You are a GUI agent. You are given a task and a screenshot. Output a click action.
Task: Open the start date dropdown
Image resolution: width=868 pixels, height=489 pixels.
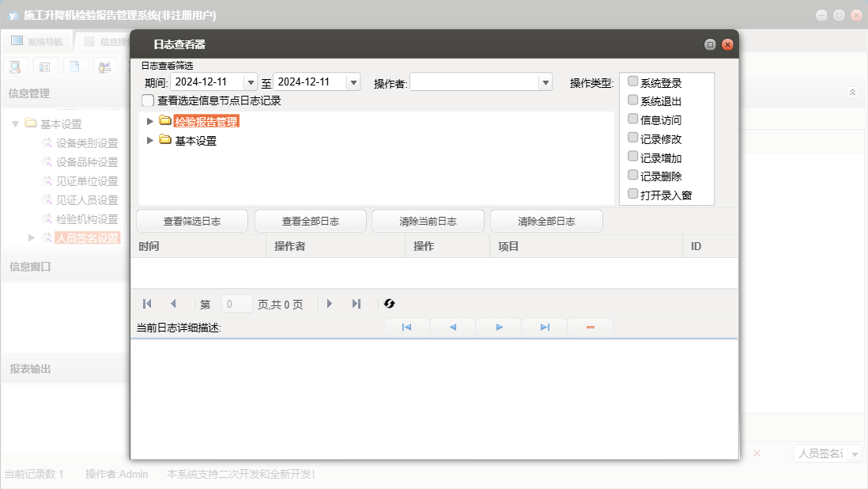pos(251,82)
